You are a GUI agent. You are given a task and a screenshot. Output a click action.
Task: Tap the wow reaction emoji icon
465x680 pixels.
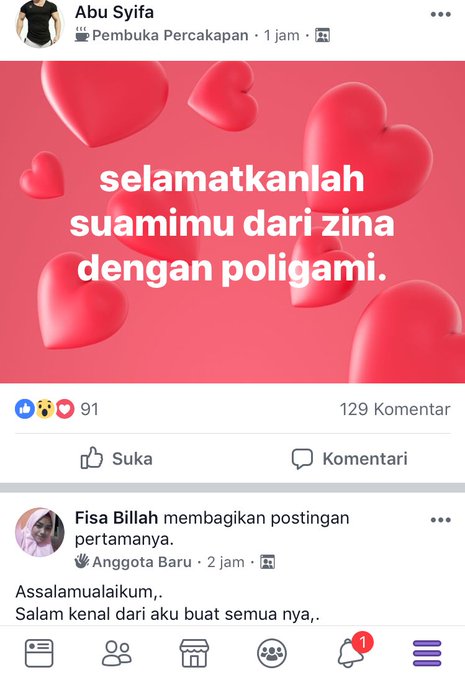point(45,409)
